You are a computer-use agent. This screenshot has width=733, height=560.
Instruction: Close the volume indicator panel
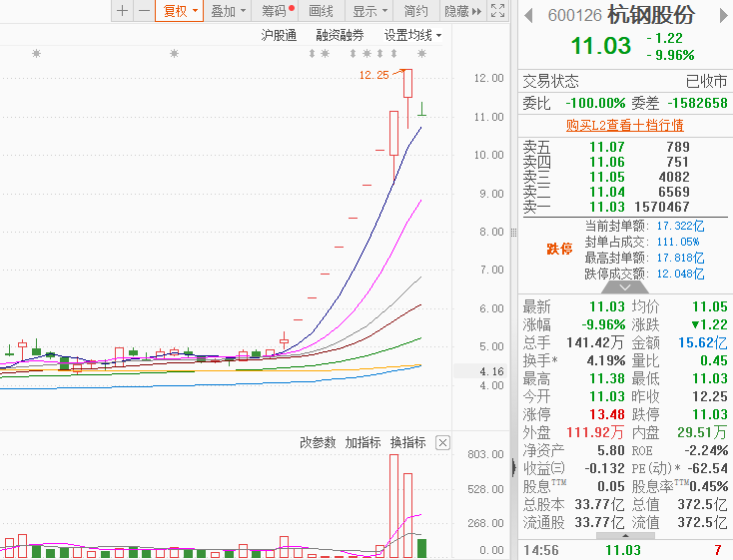(x=442, y=442)
